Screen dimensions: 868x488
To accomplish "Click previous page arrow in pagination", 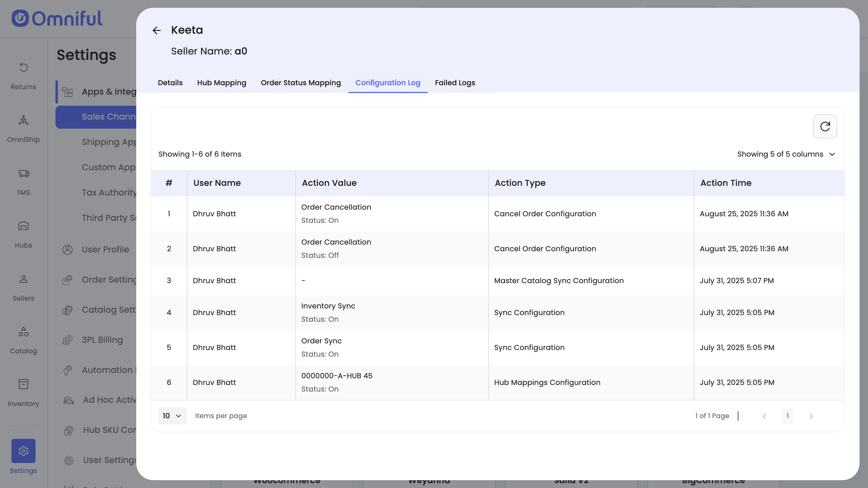I will [x=764, y=416].
